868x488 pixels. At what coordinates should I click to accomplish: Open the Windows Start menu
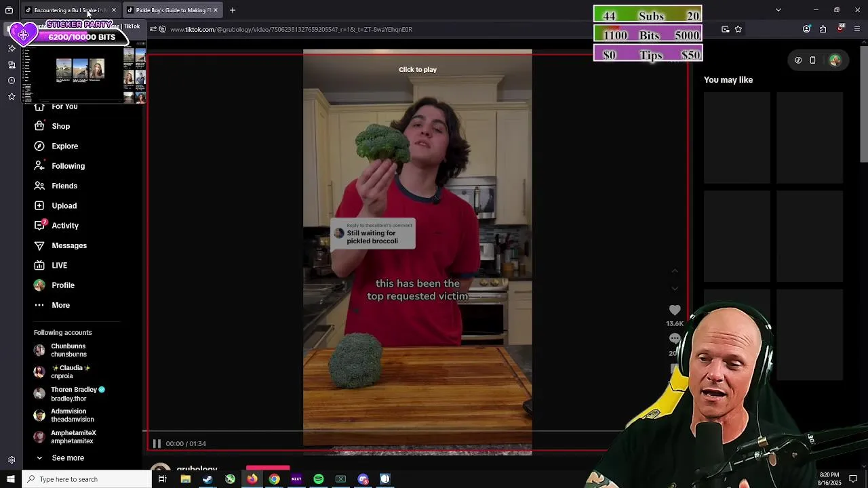(10, 479)
